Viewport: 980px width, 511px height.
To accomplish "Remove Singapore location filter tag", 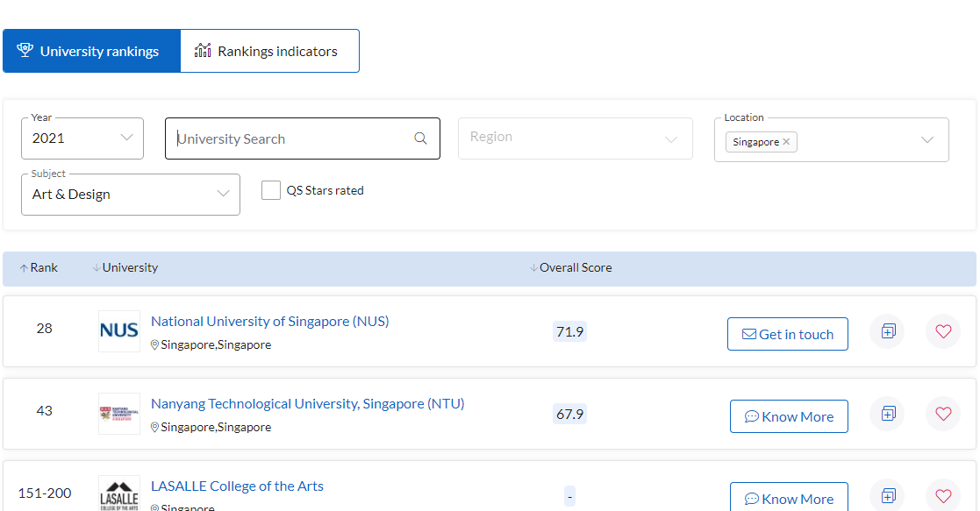I will pyautogui.click(x=786, y=142).
